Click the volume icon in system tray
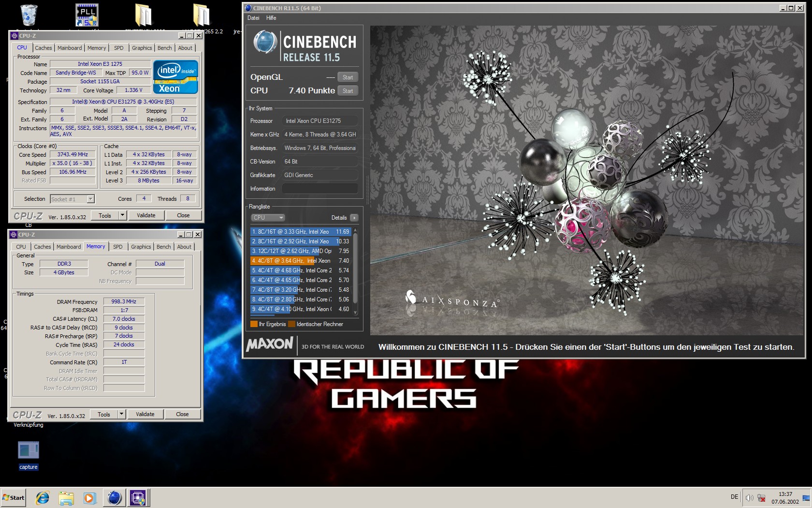 point(749,497)
